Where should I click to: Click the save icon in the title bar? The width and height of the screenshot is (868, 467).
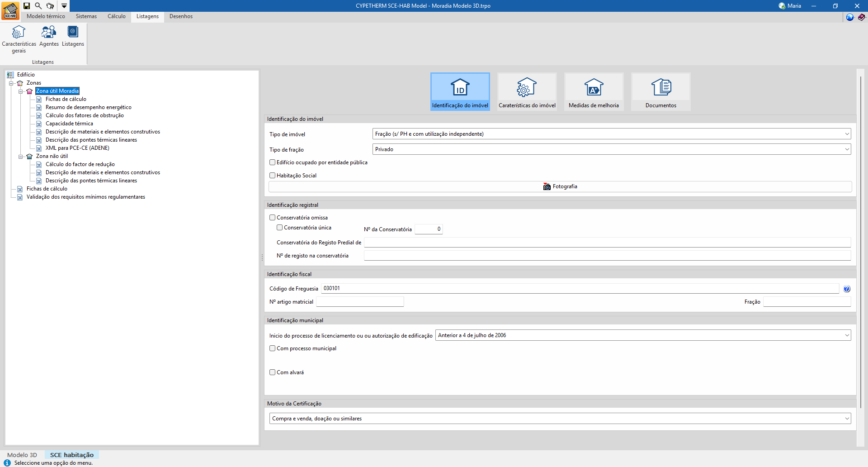(27, 6)
